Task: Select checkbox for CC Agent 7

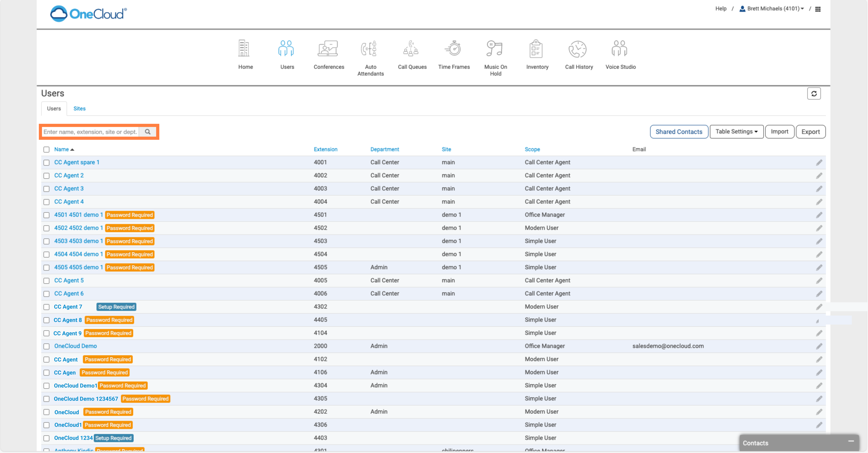Action: pyautogui.click(x=47, y=307)
